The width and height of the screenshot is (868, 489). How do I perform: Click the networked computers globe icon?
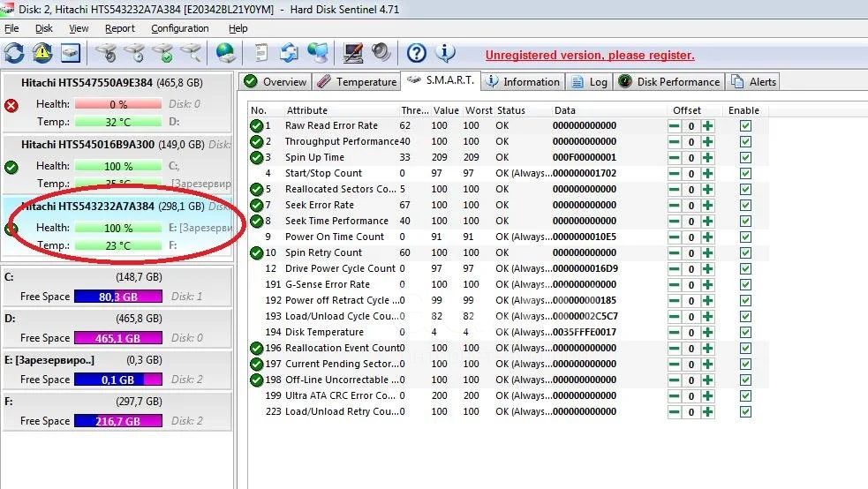pos(318,53)
